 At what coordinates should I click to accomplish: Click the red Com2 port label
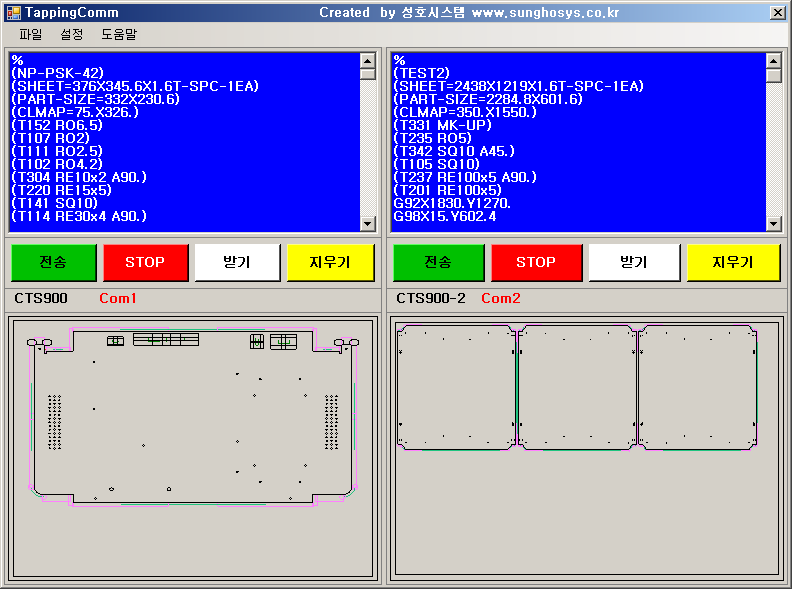(x=501, y=299)
